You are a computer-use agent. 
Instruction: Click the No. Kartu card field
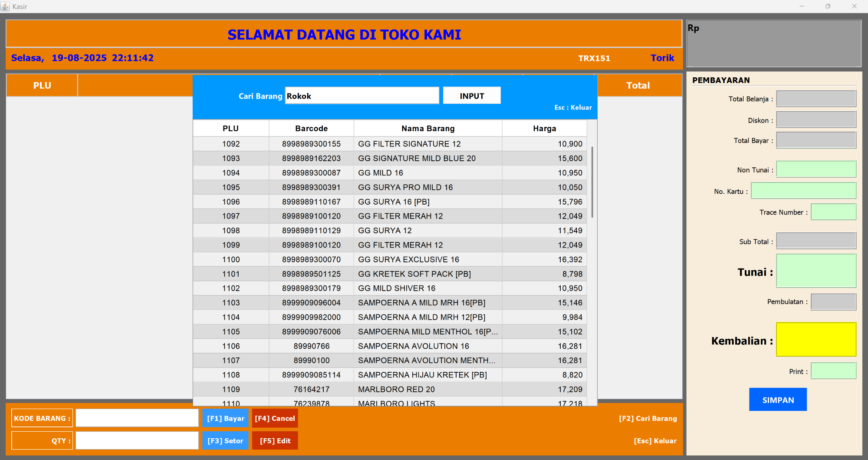(803, 191)
